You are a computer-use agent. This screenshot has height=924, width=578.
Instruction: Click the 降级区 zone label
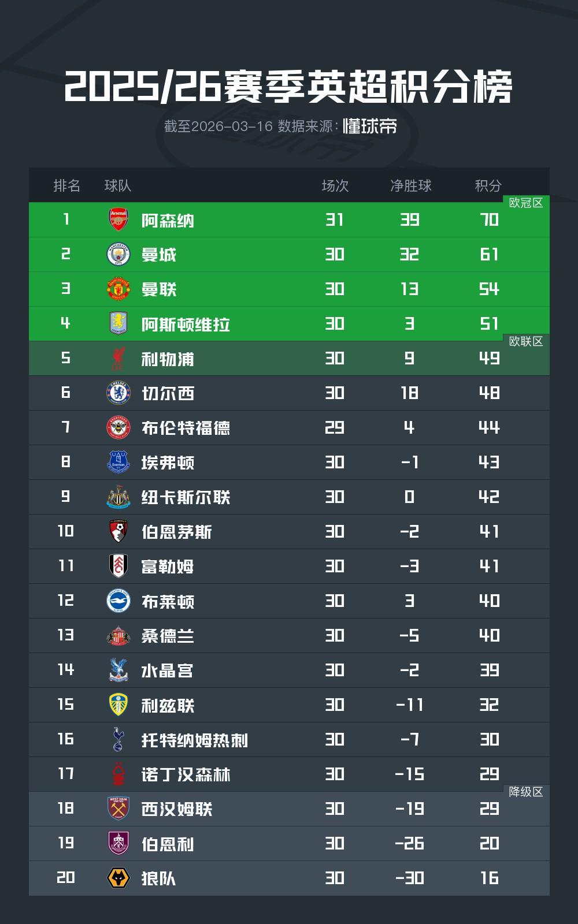click(x=526, y=792)
